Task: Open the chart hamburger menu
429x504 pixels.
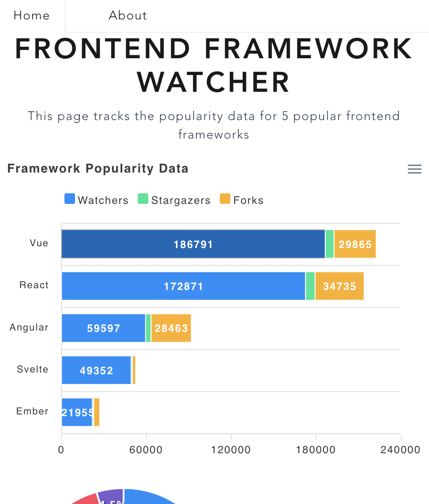Action: pyautogui.click(x=414, y=169)
